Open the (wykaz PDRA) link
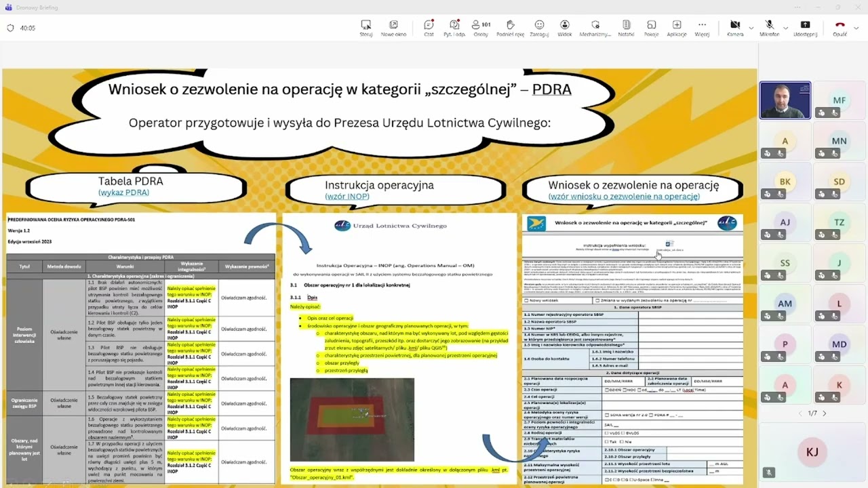 [123, 192]
